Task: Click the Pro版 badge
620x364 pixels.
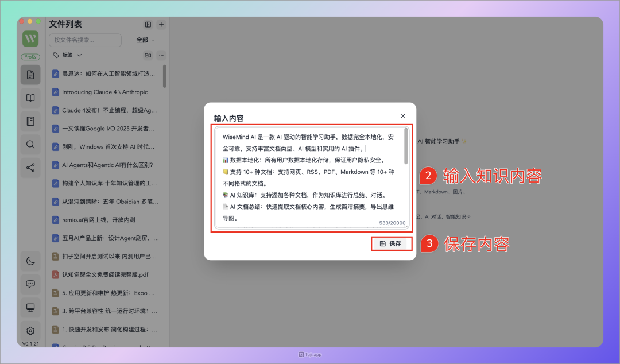Action: click(x=30, y=57)
